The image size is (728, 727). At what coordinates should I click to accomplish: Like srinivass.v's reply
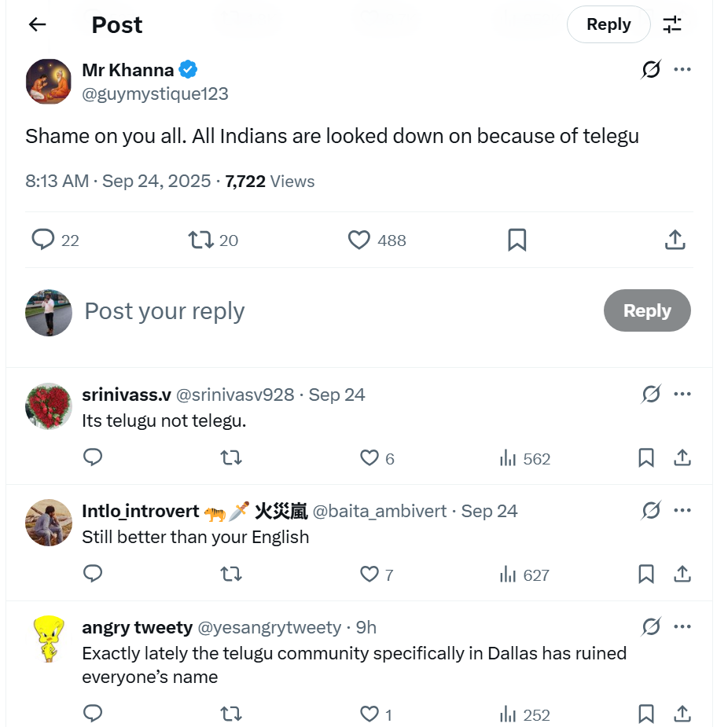point(370,458)
